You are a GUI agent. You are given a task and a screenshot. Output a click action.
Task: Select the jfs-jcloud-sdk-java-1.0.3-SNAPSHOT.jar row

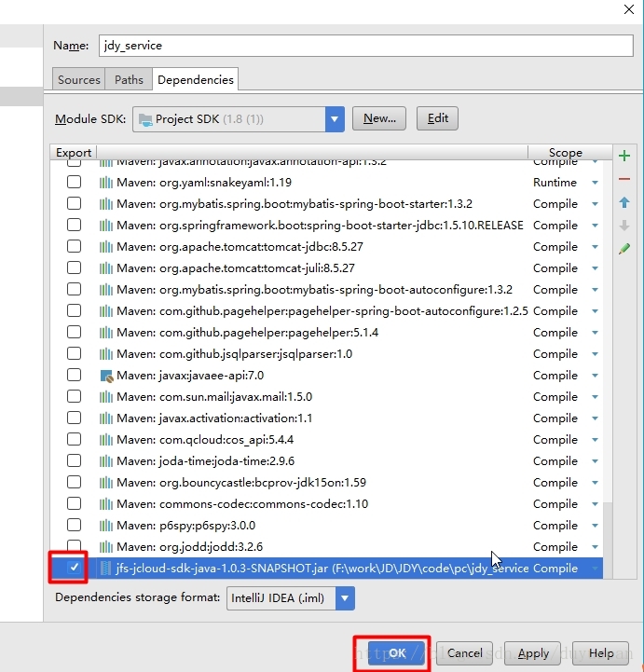(326, 569)
